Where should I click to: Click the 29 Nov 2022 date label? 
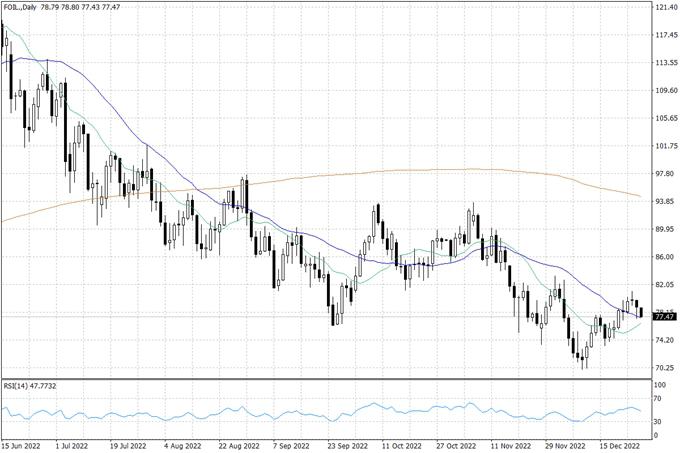point(569,445)
